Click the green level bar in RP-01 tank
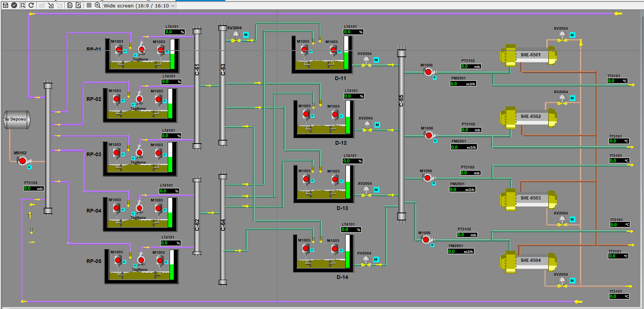This screenshot has height=309, width=644. point(172,61)
